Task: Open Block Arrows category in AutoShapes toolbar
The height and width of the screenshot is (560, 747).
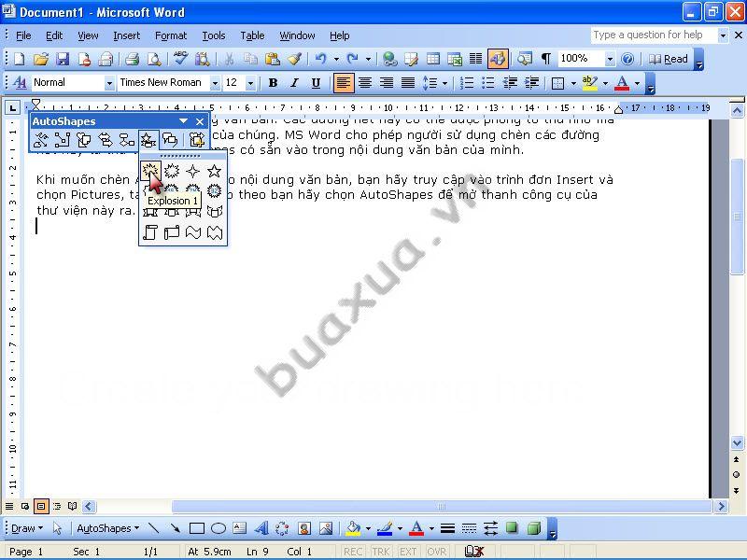Action: [x=106, y=140]
